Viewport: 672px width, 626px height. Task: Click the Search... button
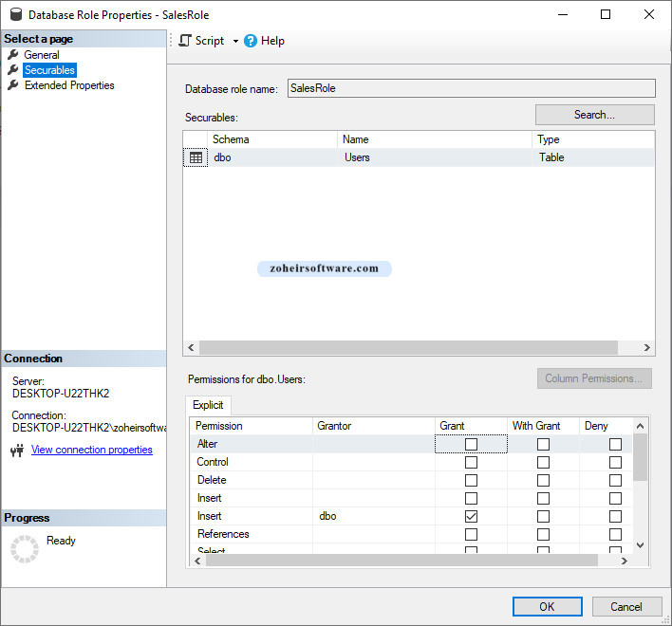tap(595, 115)
